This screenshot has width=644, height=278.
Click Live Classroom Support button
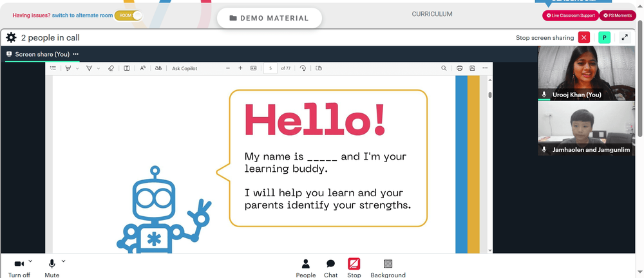pos(571,15)
